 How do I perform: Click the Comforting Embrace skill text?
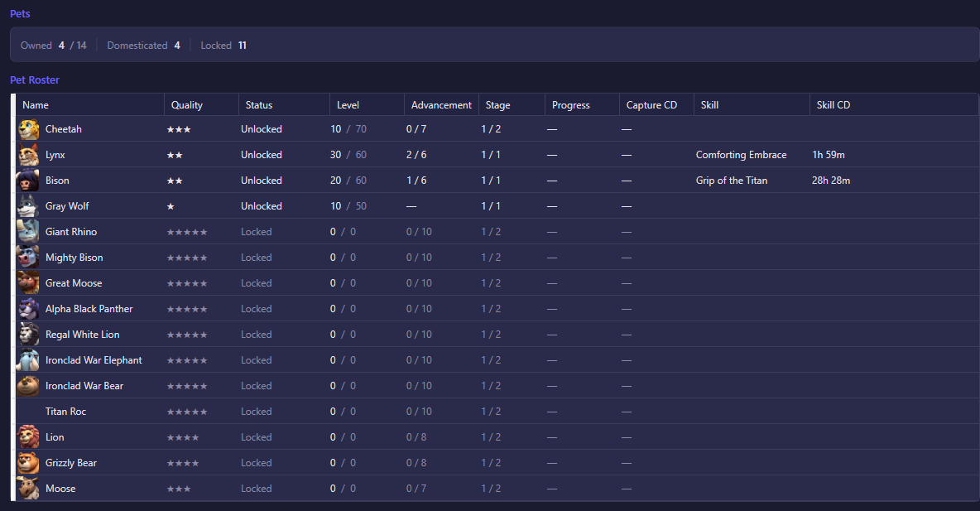(742, 155)
